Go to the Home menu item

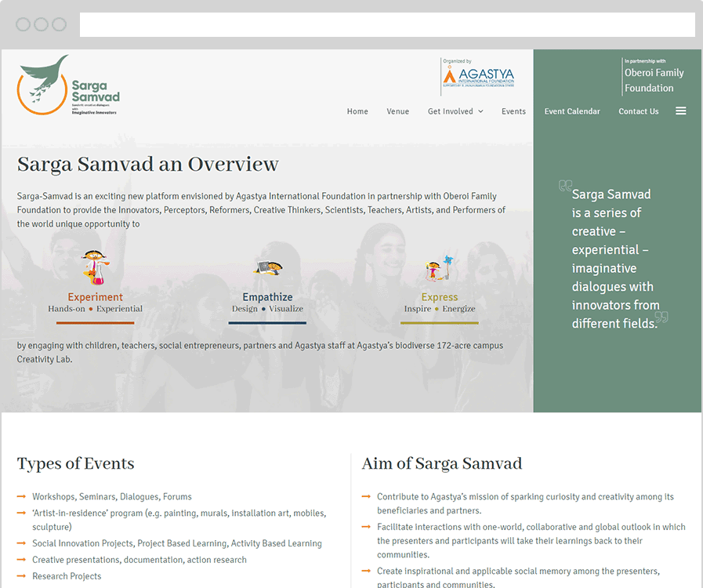click(x=357, y=111)
